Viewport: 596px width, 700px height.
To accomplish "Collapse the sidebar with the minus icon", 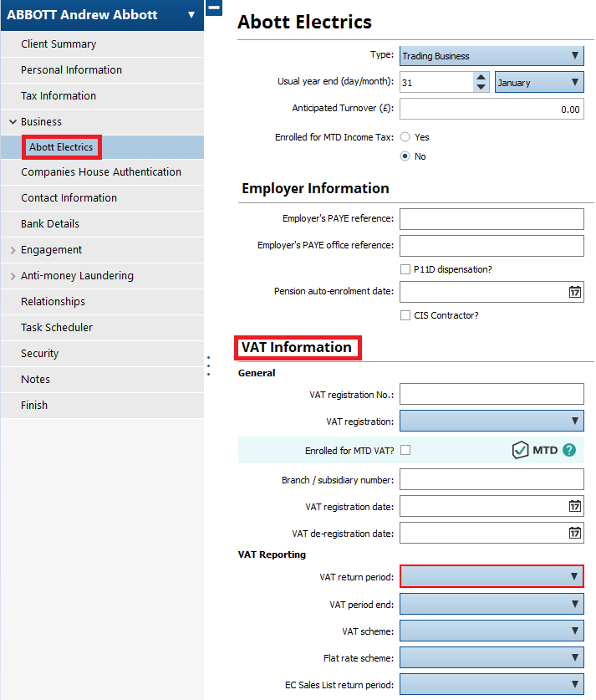I will (214, 8).
